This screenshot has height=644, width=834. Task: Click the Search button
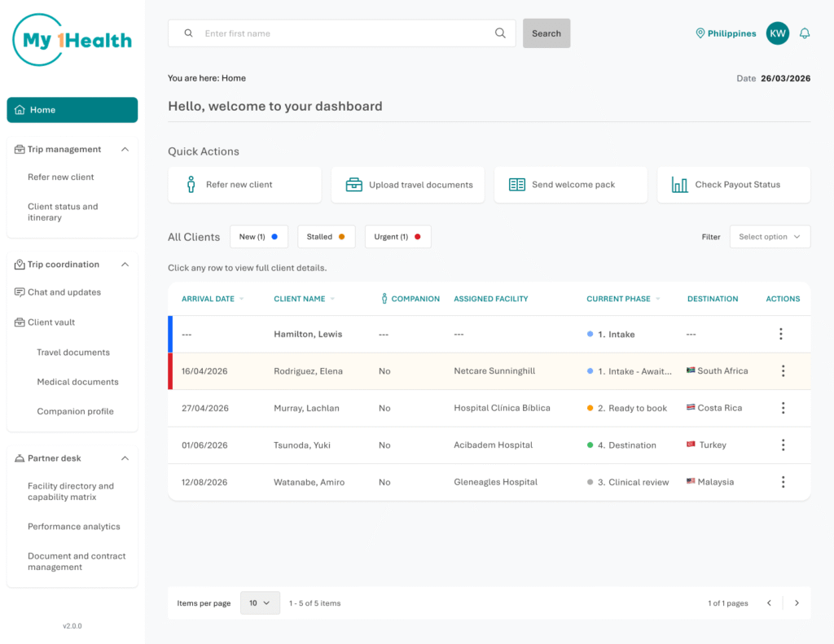tap(546, 33)
